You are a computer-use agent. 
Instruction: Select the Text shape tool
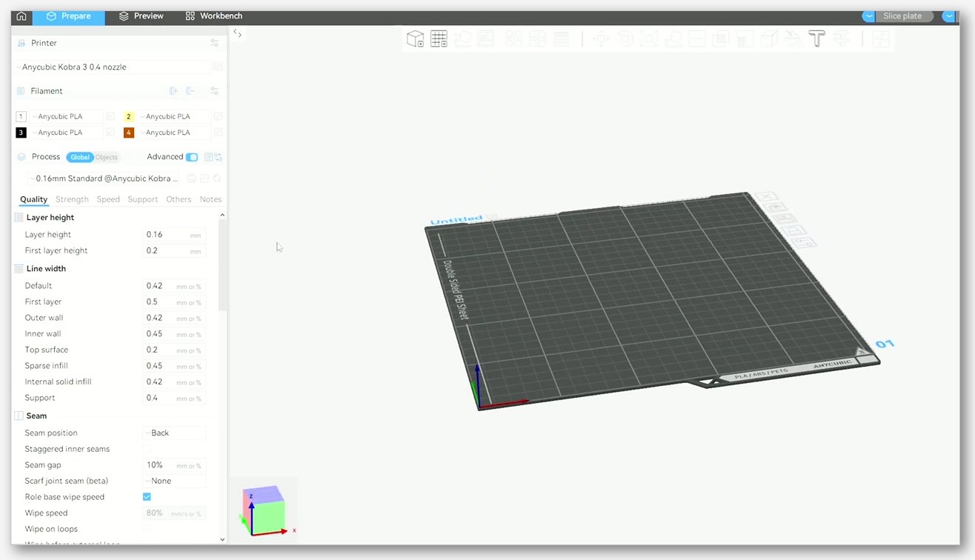click(817, 39)
